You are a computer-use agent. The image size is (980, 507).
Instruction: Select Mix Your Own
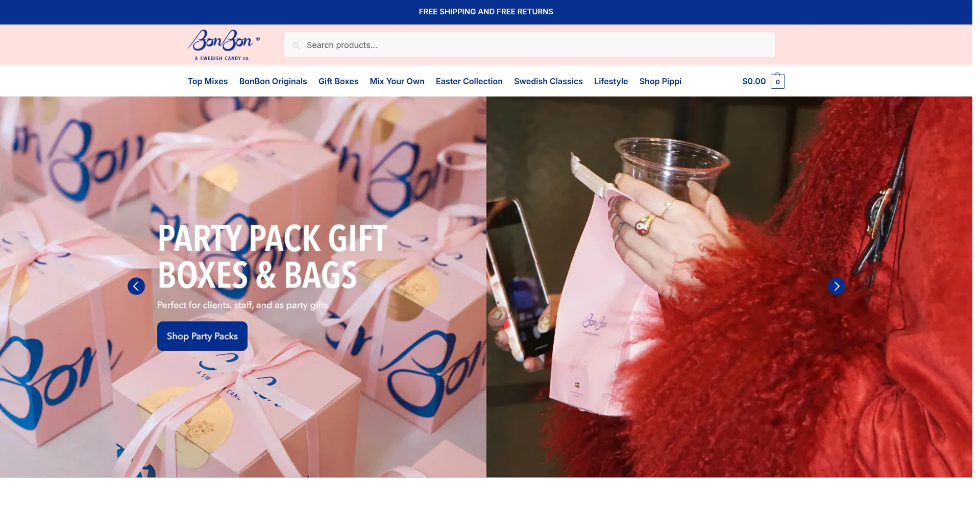(x=397, y=81)
